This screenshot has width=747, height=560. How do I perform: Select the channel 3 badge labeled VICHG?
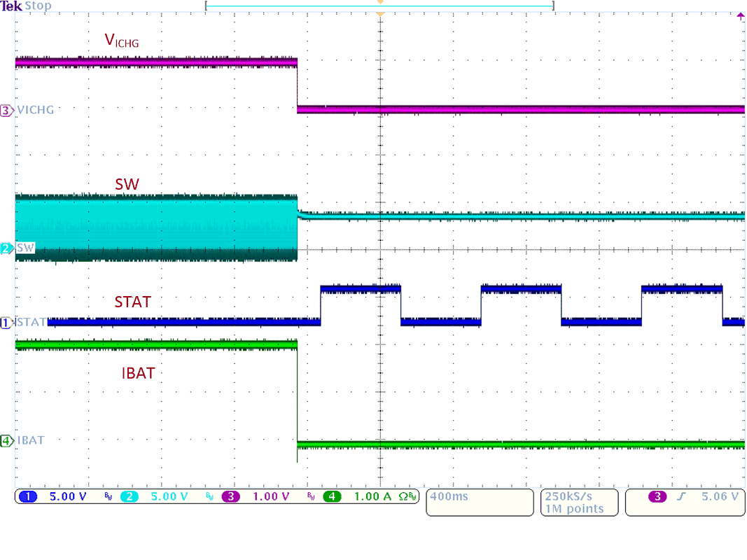(7, 110)
